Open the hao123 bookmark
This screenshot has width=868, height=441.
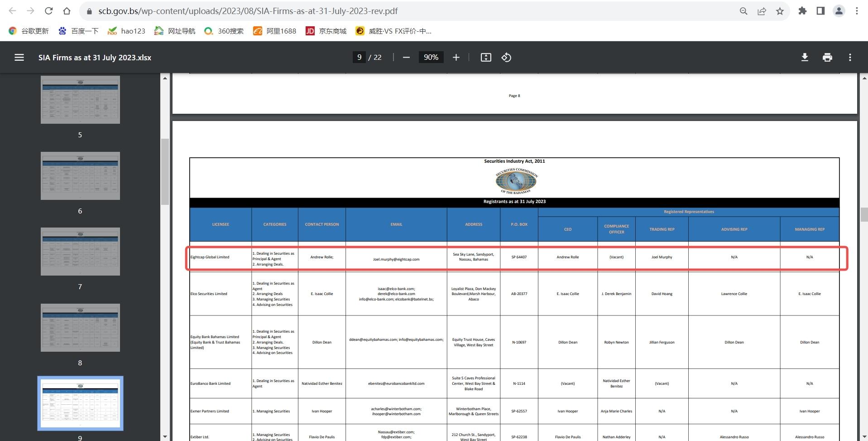[x=126, y=31]
